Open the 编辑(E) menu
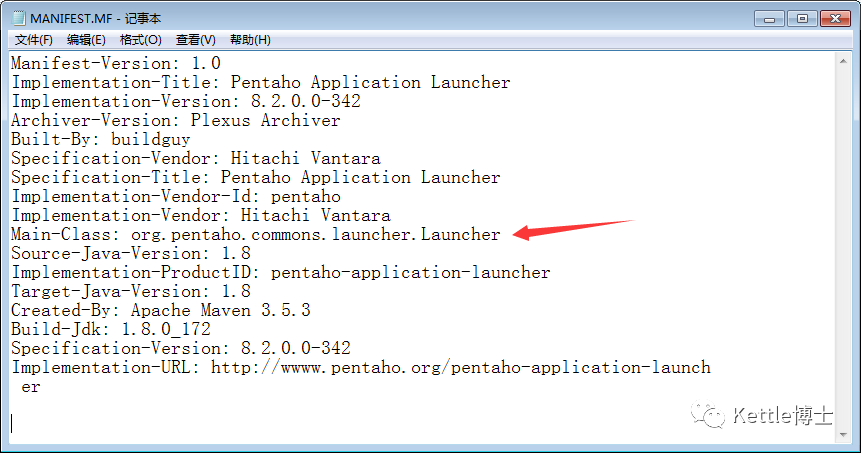Viewport: 861px width, 453px height. 86,40
